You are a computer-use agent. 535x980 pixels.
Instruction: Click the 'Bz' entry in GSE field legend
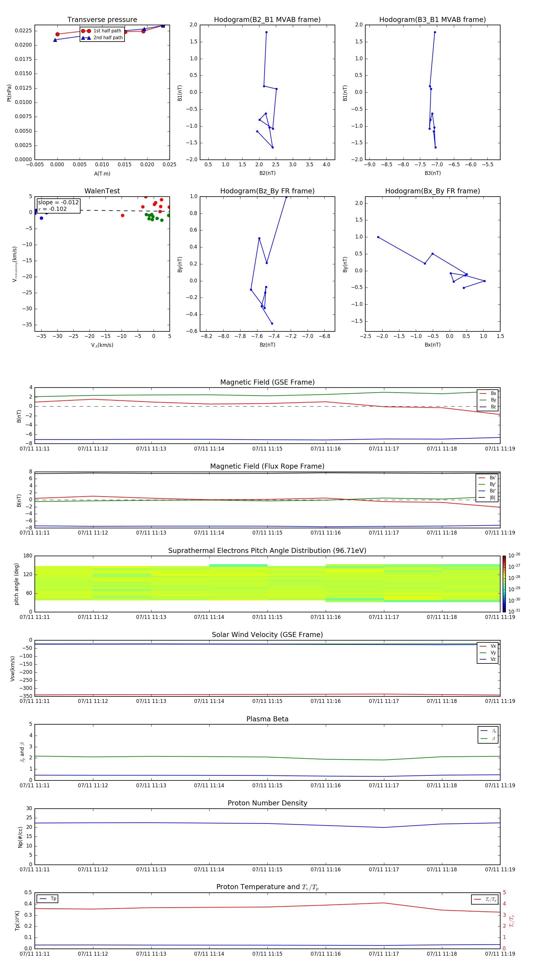[x=488, y=407]
